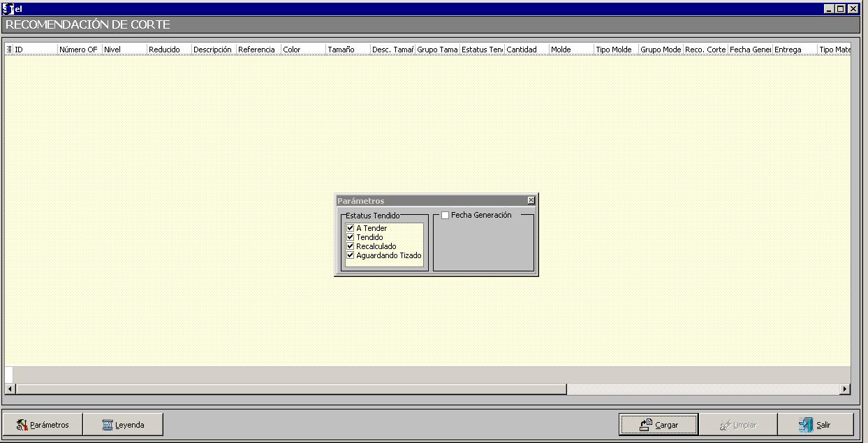Click the horizontal scrollbar thumb

[290, 389]
